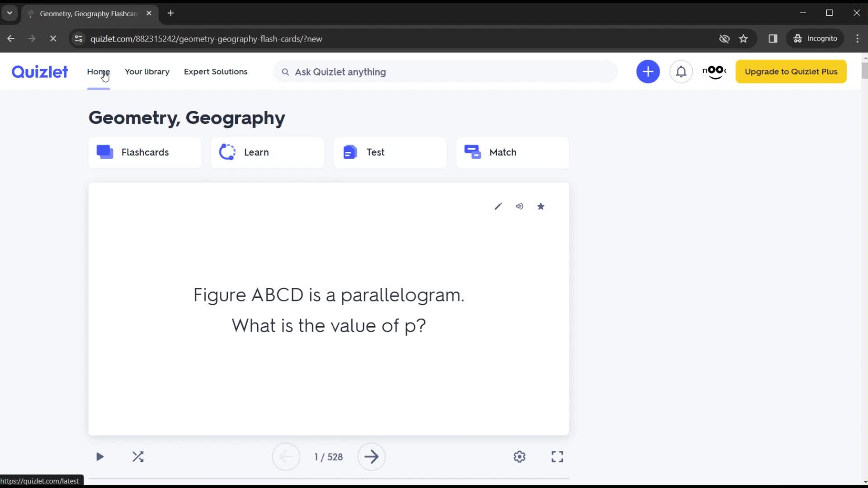Open flashcard settings gear icon
Viewport: 868px width, 488px height.
pyautogui.click(x=519, y=457)
